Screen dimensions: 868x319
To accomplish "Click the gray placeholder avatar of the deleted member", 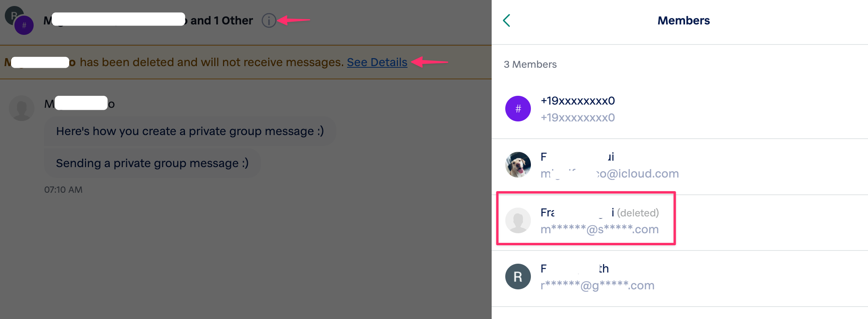I will 518,220.
